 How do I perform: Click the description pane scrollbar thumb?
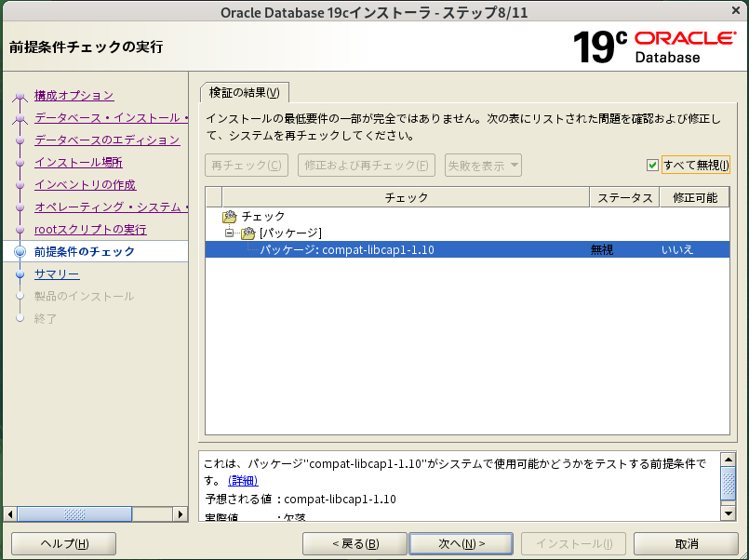[x=728, y=484]
